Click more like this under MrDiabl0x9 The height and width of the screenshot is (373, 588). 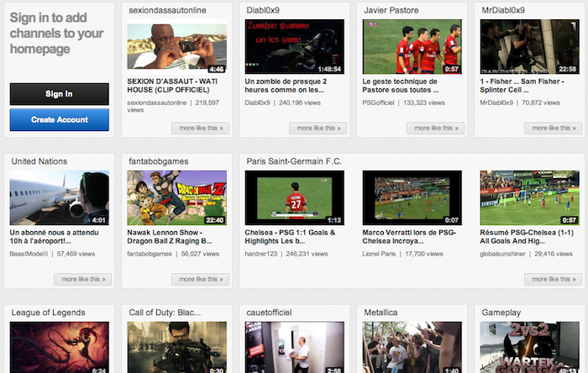pos(553,129)
